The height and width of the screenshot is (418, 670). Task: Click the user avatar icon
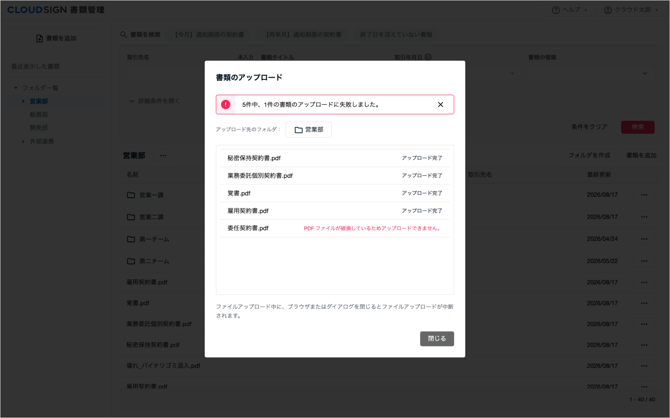pos(608,10)
